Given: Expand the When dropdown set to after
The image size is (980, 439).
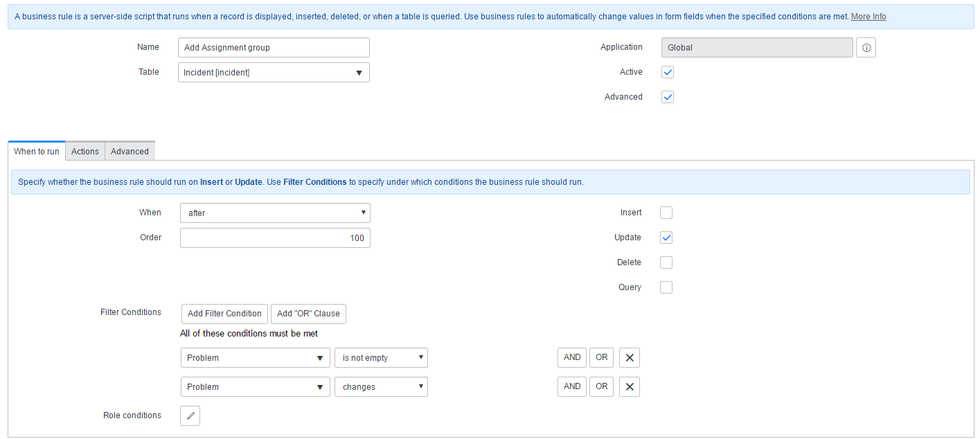Looking at the screenshot, I should pyautogui.click(x=275, y=213).
